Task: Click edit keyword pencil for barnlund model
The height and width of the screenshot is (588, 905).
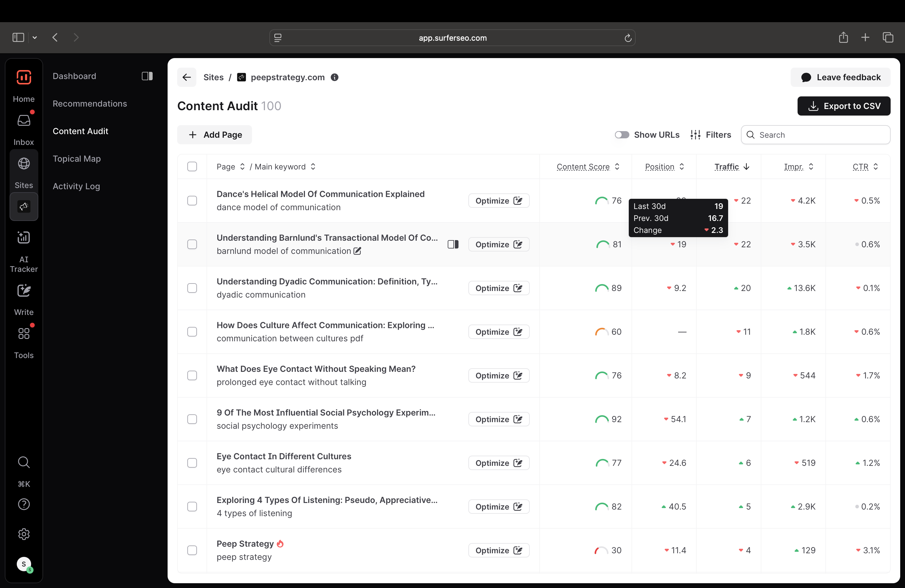Action: coord(357,251)
